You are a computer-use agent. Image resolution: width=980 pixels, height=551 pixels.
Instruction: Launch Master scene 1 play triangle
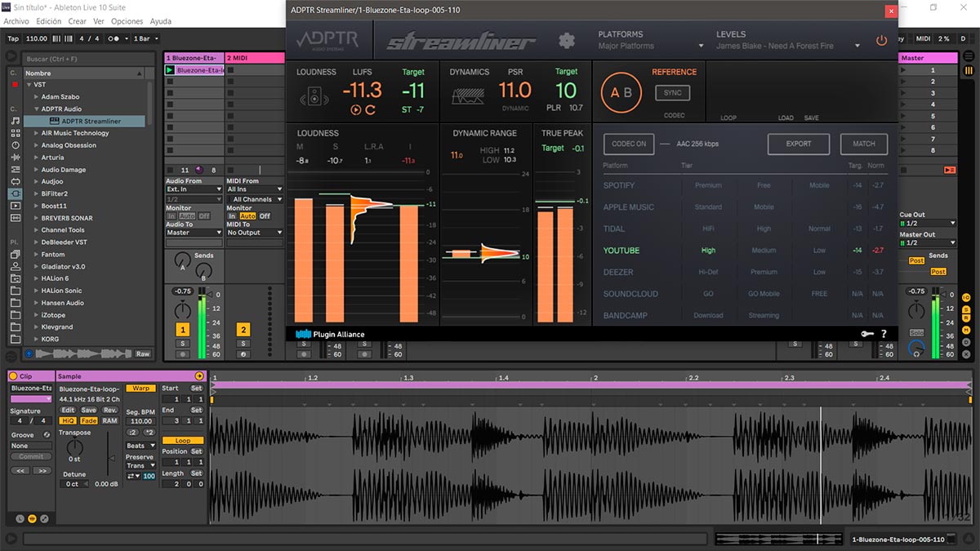pos(904,70)
